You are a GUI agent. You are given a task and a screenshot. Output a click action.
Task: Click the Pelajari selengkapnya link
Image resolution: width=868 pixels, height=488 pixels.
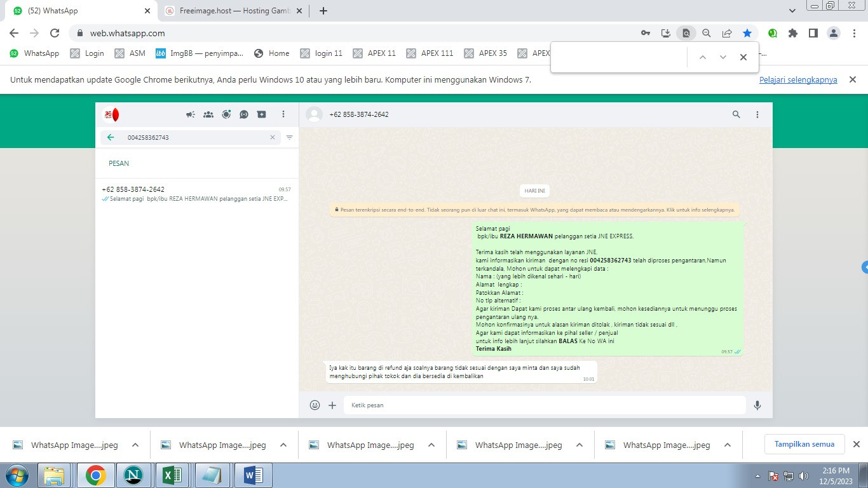click(798, 80)
